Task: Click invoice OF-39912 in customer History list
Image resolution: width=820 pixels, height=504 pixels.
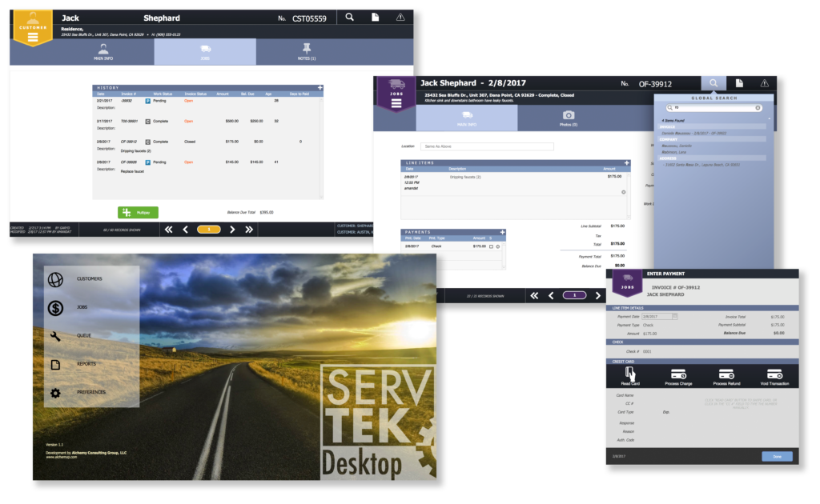Action: click(130, 142)
